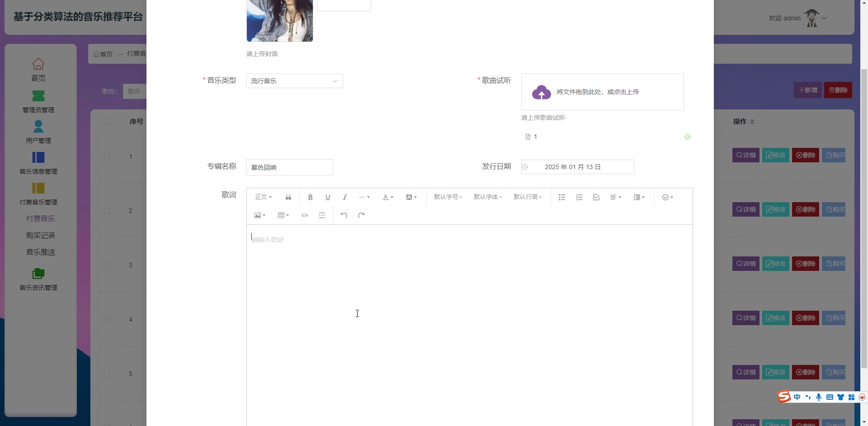Click the 详情 button in row 1

746,155
